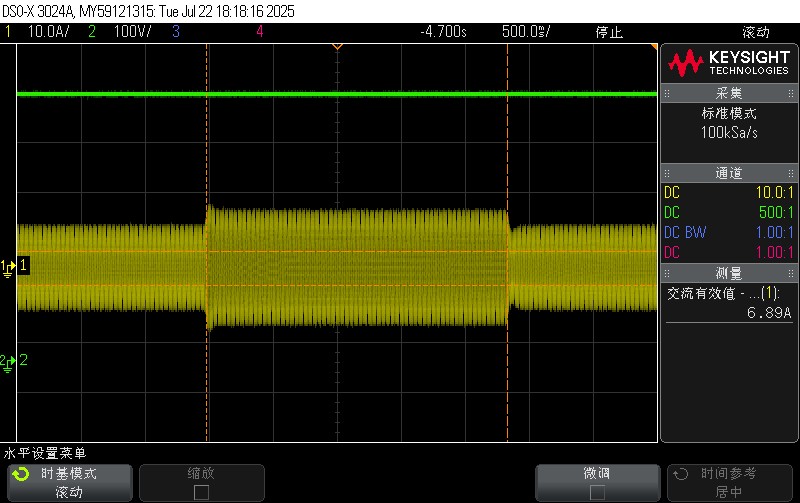The width and height of the screenshot is (800, 503).
Task: Open the 500.0ms/ timebase scale setting
Action: click(x=526, y=31)
